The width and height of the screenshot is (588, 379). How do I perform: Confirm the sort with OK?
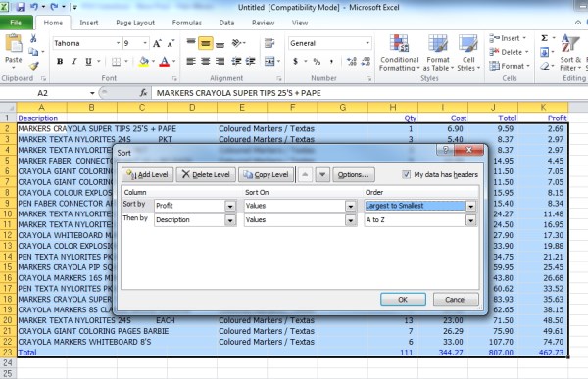coord(403,299)
